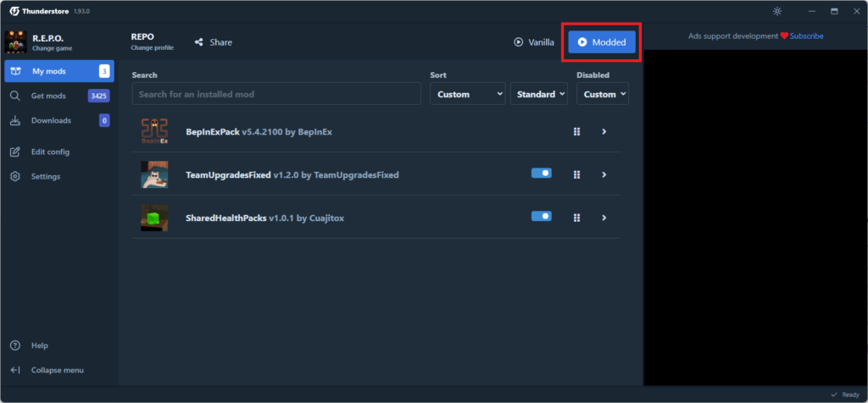Expand the TeamUpgradesFixed row chevron
This screenshot has height=403, width=868.
(604, 174)
